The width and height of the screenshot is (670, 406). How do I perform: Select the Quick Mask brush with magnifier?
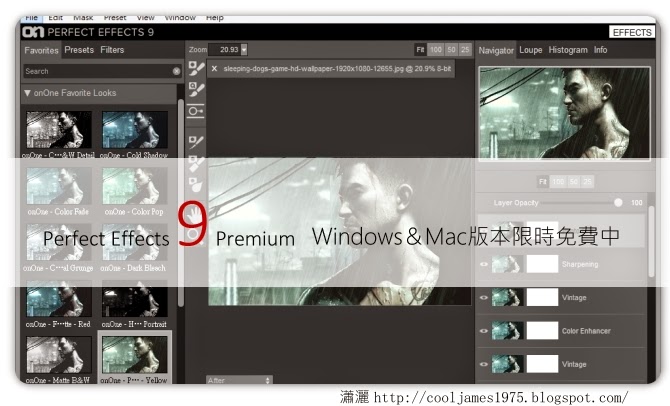coord(196,89)
